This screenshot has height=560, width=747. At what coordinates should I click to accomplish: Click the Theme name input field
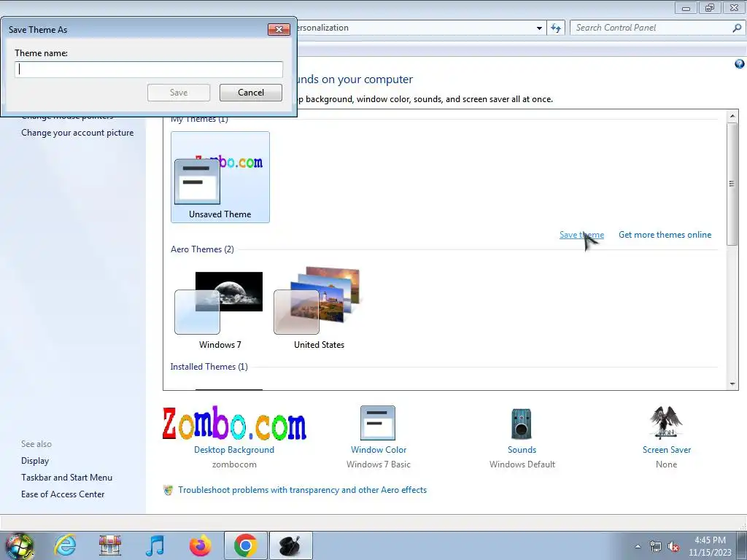click(149, 69)
